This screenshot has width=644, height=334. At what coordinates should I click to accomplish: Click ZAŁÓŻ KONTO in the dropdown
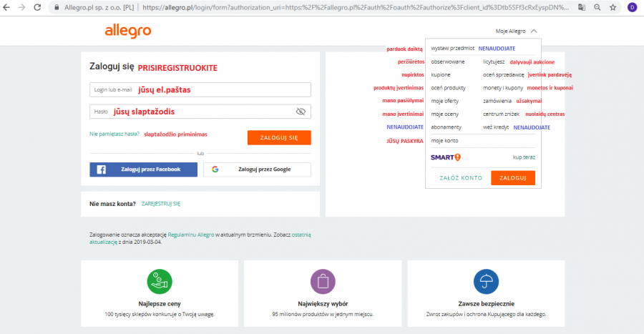coord(461,178)
